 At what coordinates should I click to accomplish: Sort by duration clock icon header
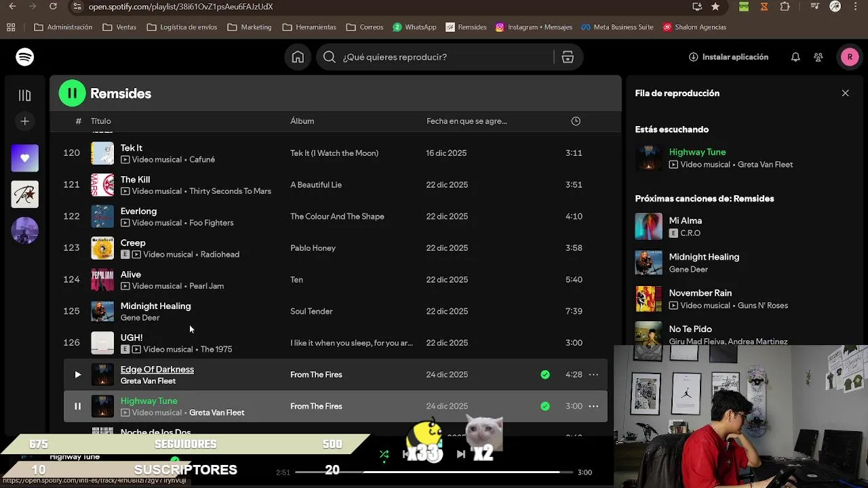click(576, 121)
